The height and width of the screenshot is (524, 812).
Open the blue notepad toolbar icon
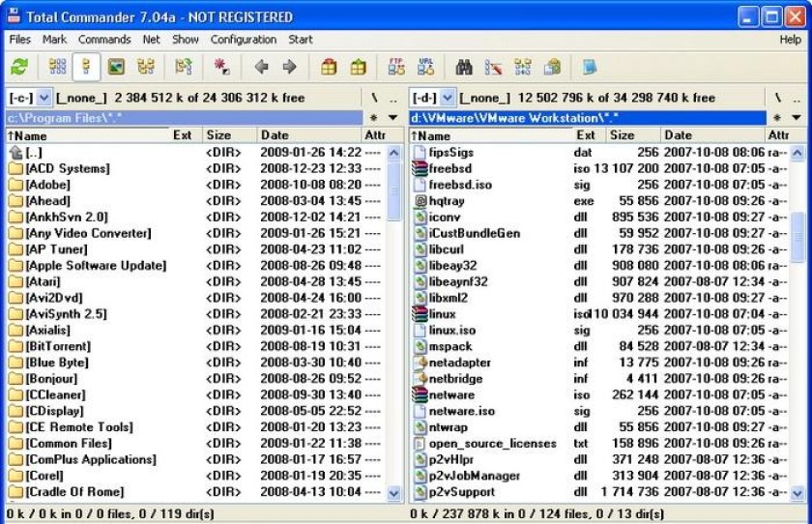pyautogui.click(x=590, y=67)
